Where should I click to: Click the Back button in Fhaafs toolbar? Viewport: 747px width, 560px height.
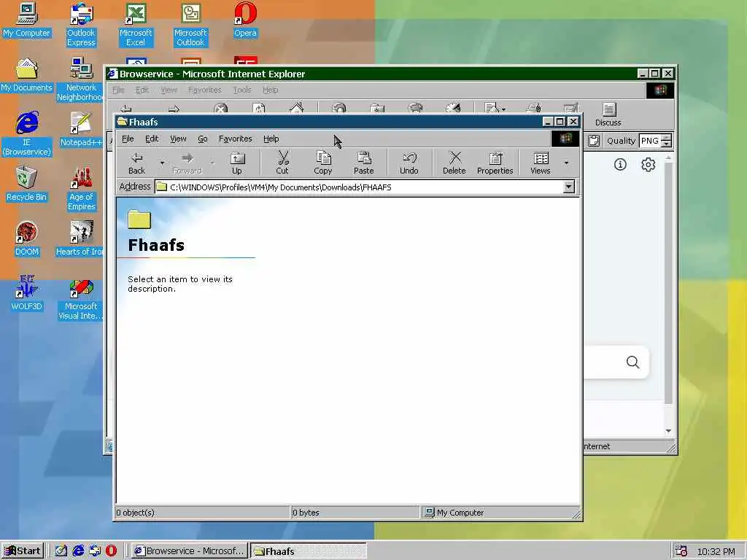click(136, 163)
